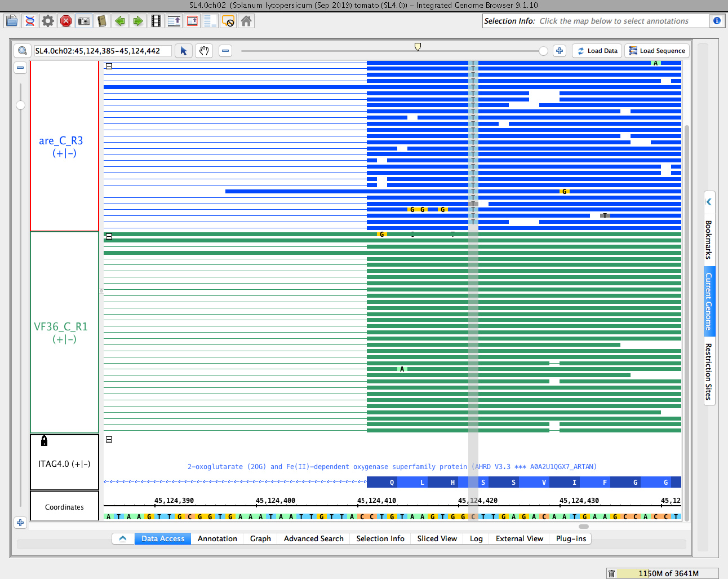
Task: Click the red stop icon in toolbar
Action: tap(66, 21)
